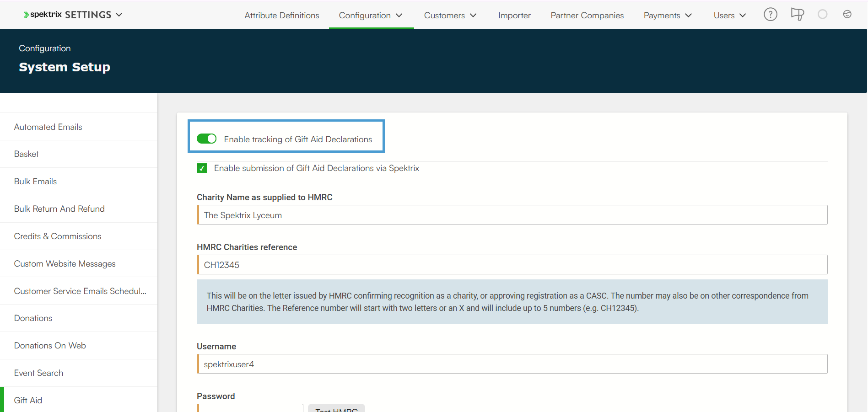
Task: Go to Attribute Definitions
Action: (282, 16)
